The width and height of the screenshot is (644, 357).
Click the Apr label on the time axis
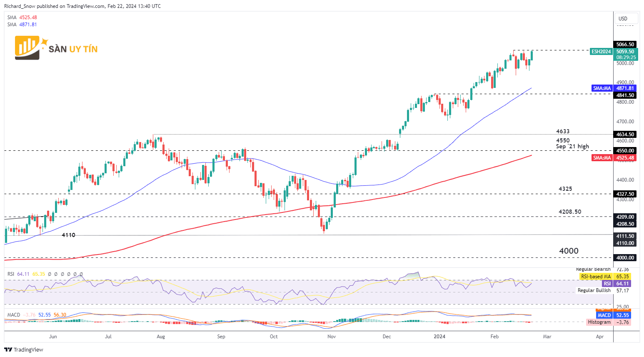coord(600,337)
